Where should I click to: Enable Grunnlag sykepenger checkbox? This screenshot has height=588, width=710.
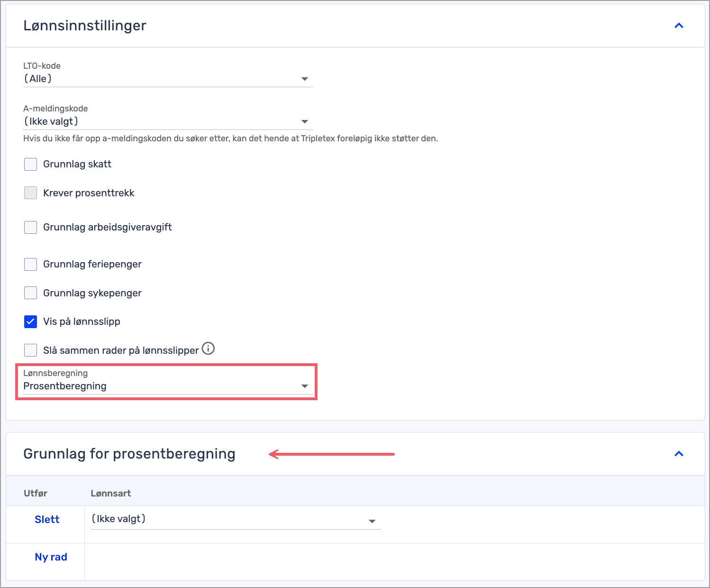click(30, 293)
